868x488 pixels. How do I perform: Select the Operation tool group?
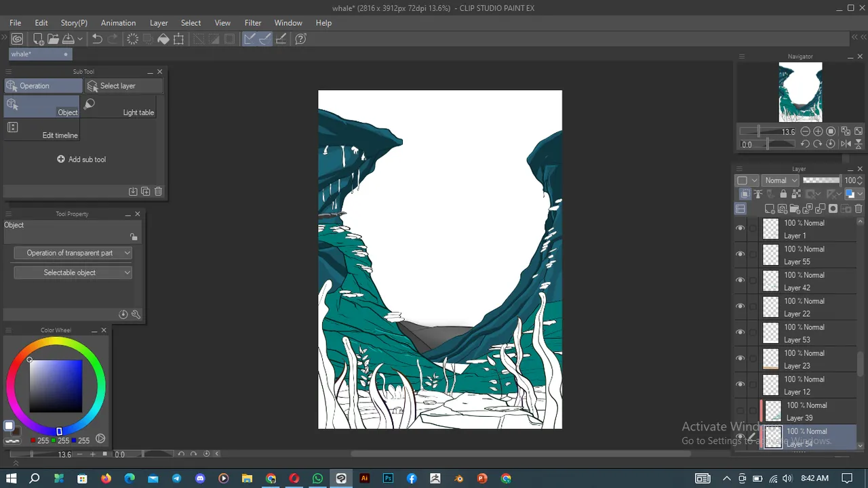(43, 86)
